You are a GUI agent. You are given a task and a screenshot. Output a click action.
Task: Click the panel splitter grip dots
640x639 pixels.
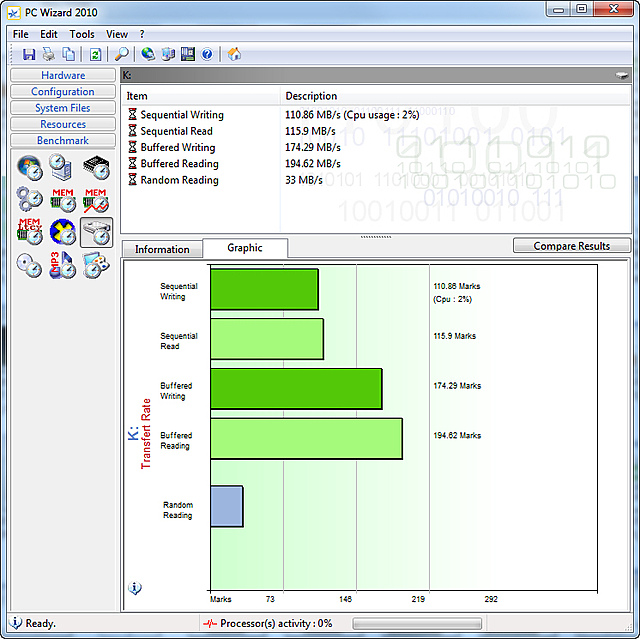tap(376, 237)
